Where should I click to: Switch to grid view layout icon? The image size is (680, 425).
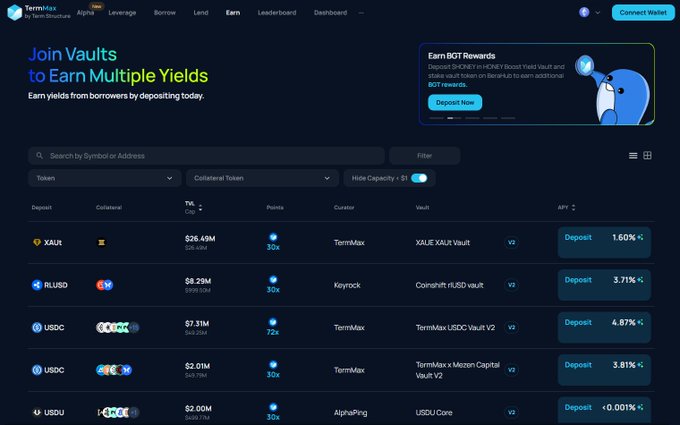(647, 155)
